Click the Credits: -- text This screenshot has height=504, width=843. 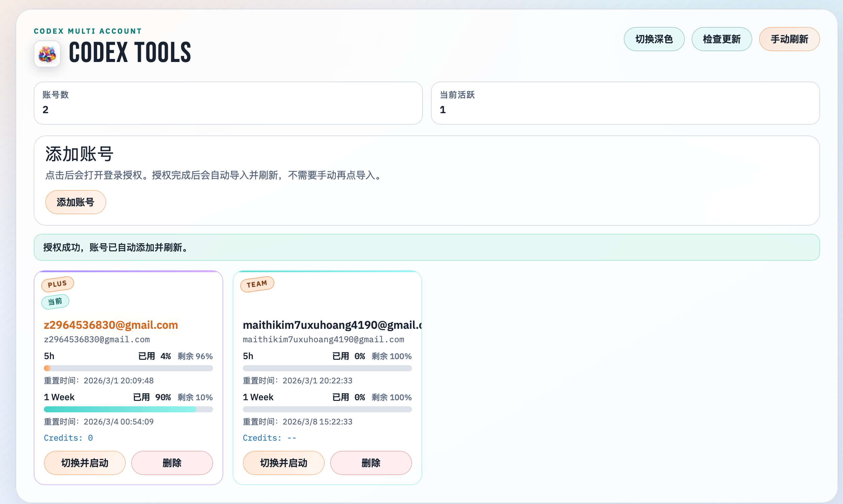[x=269, y=438]
